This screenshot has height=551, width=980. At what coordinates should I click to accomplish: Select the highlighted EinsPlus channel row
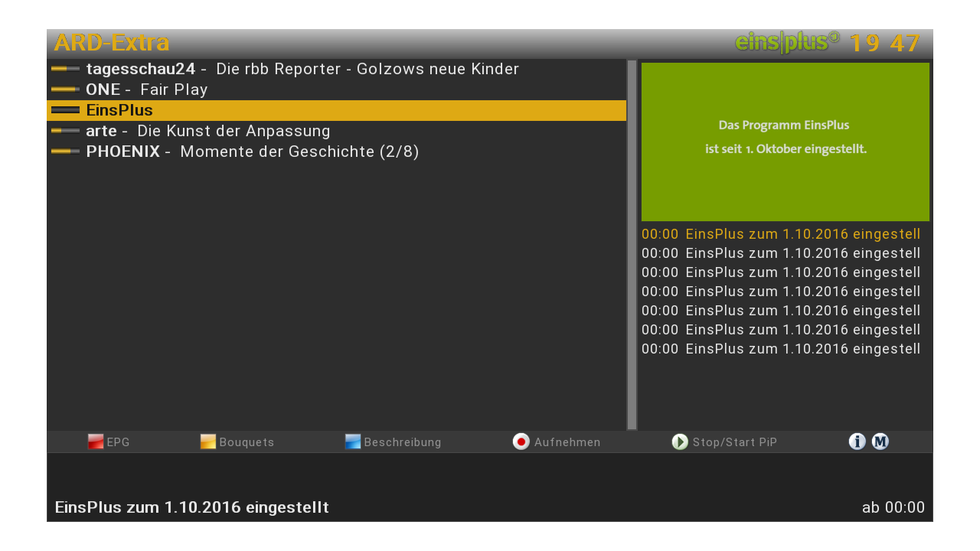click(x=337, y=110)
